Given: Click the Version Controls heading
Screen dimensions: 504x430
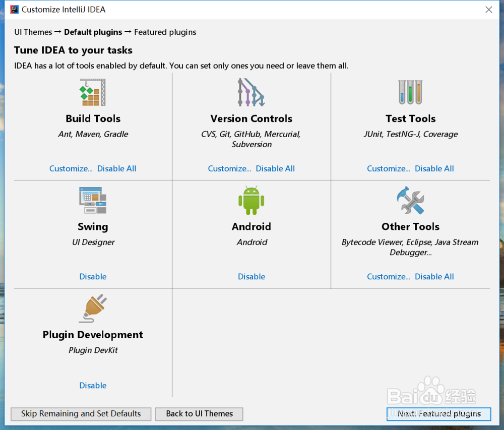Looking at the screenshot, I should coord(251,118).
